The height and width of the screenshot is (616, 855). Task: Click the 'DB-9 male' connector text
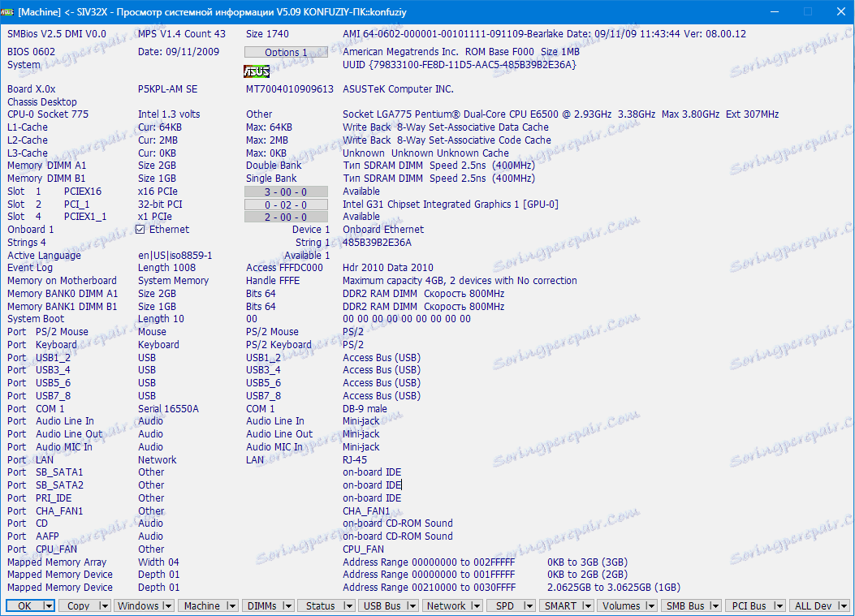[365, 409]
